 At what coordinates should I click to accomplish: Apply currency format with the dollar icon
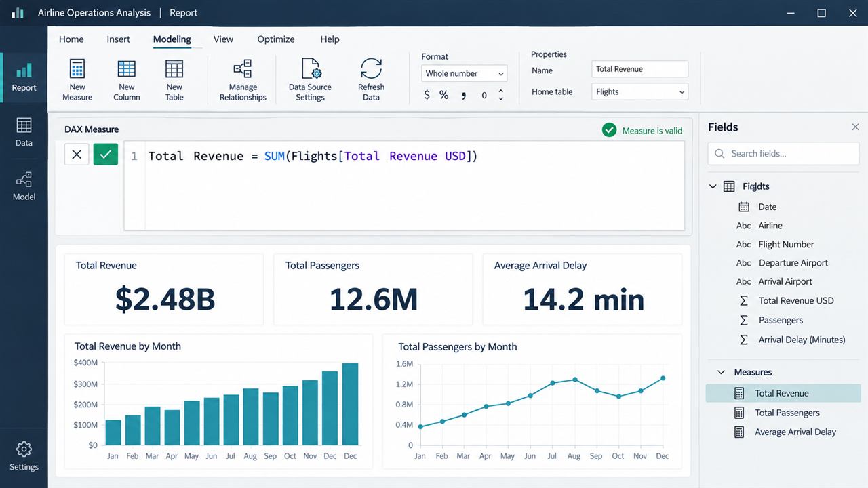coord(427,95)
